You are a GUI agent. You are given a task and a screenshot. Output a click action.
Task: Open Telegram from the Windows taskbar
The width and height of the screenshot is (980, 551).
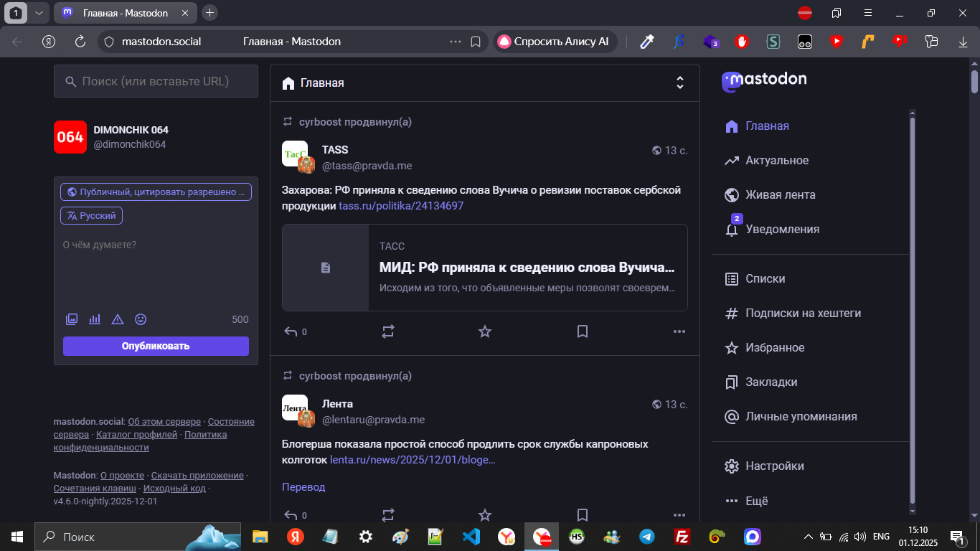pyautogui.click(x=647, y=537)
